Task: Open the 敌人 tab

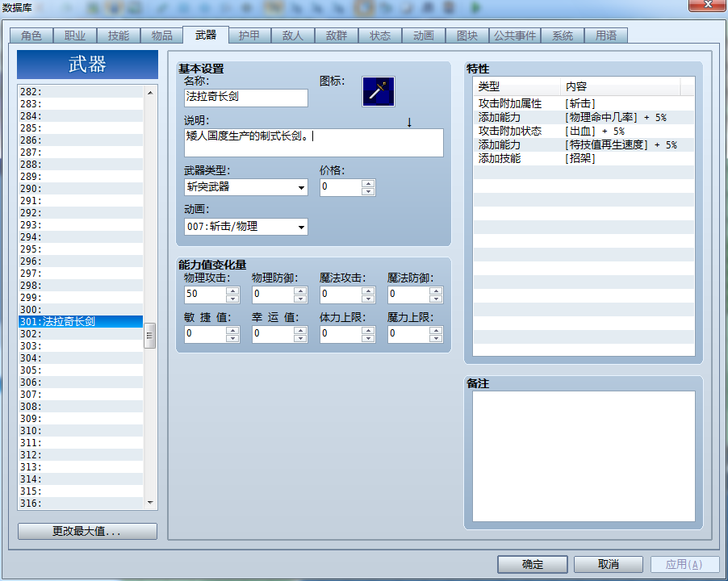Action: tap(293, 36)
